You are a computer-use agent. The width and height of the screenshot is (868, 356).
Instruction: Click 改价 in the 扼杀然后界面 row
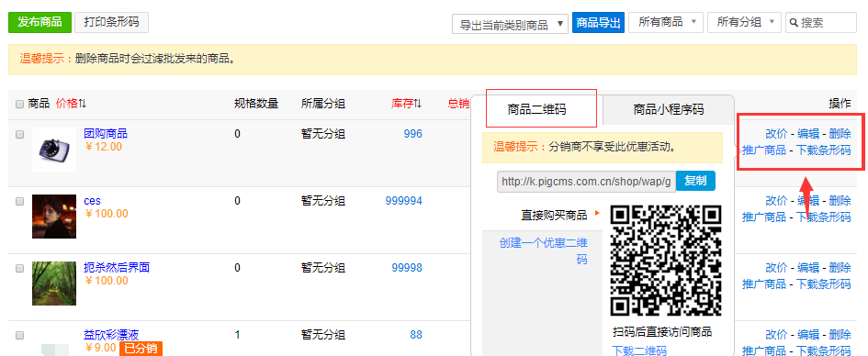pyautogui.click(x=776, y=268)
